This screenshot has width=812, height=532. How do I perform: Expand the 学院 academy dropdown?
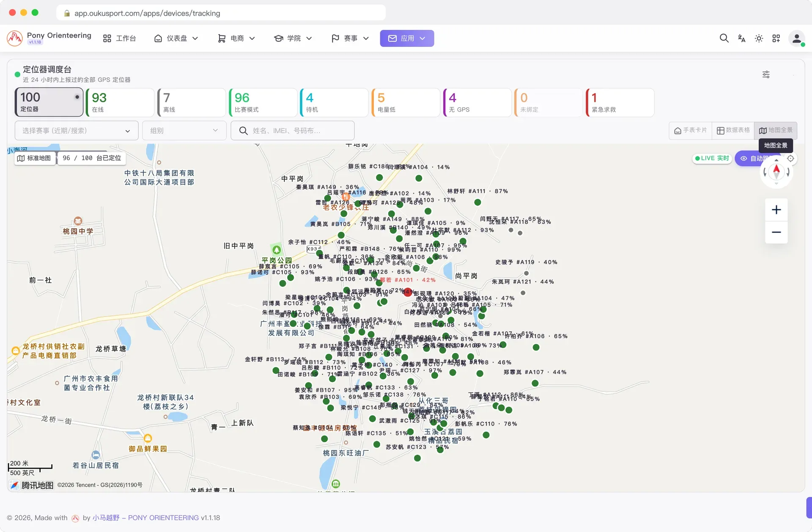(293, 38)
